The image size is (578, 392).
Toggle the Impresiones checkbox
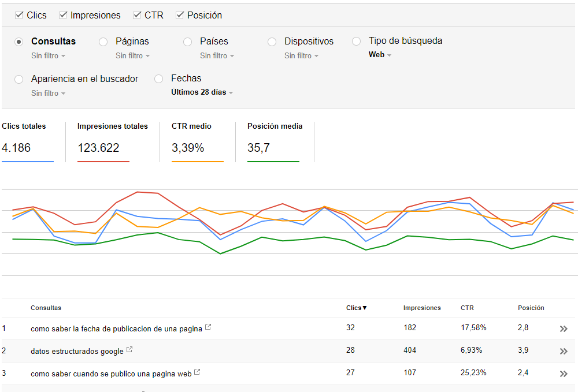coord(63,15)
